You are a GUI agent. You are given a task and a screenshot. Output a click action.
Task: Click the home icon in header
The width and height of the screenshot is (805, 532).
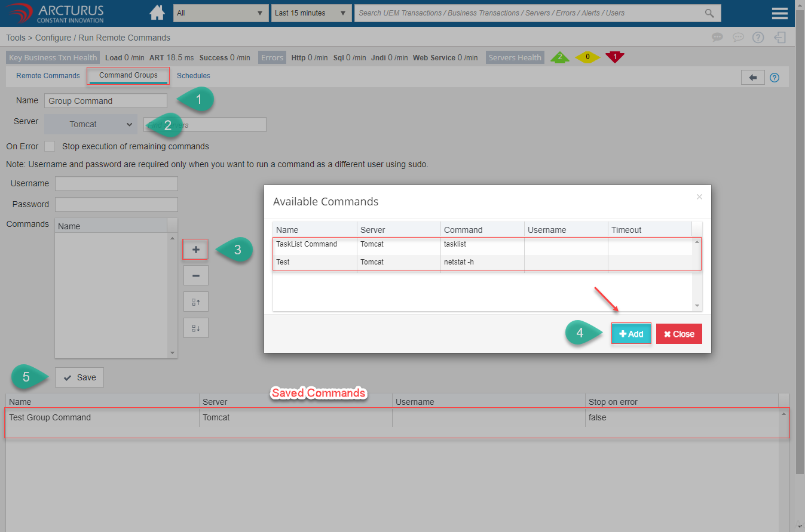coord(157,13)
